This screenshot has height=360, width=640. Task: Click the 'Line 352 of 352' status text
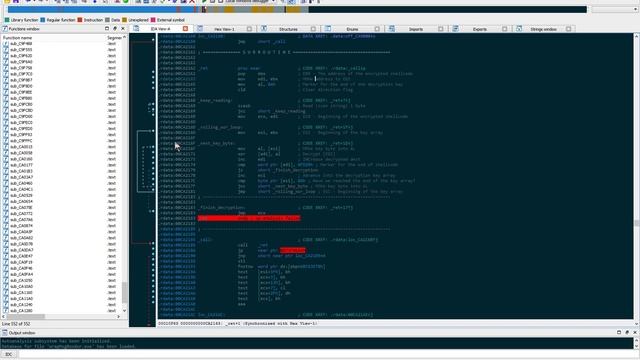16,324
